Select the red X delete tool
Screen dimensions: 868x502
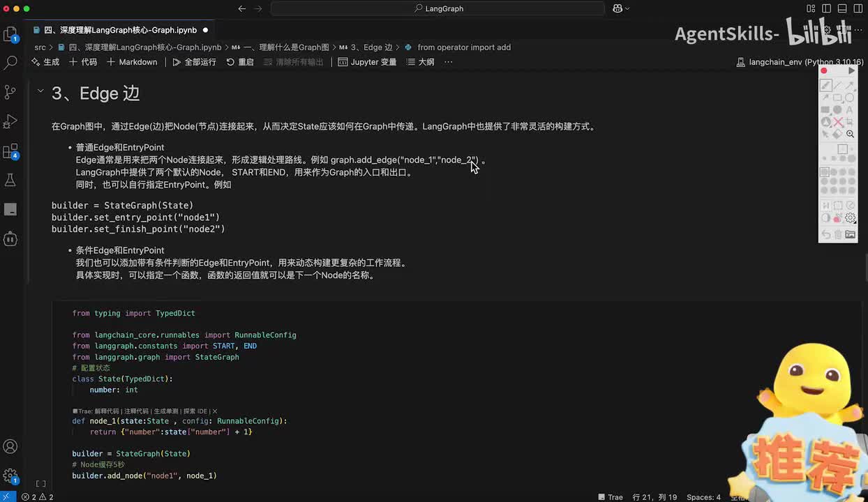click(838, 122)
